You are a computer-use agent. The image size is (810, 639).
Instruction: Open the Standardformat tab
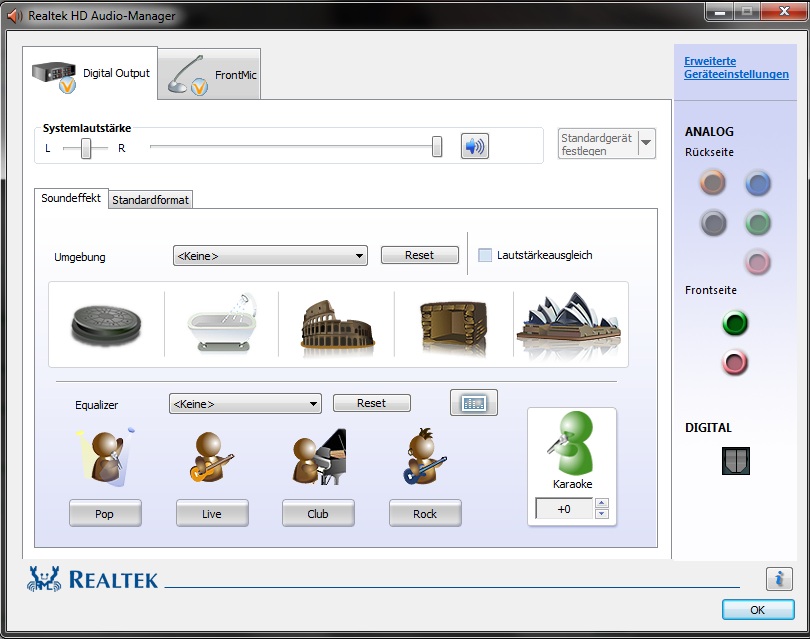pyautogui.click(x=150, y=200)
